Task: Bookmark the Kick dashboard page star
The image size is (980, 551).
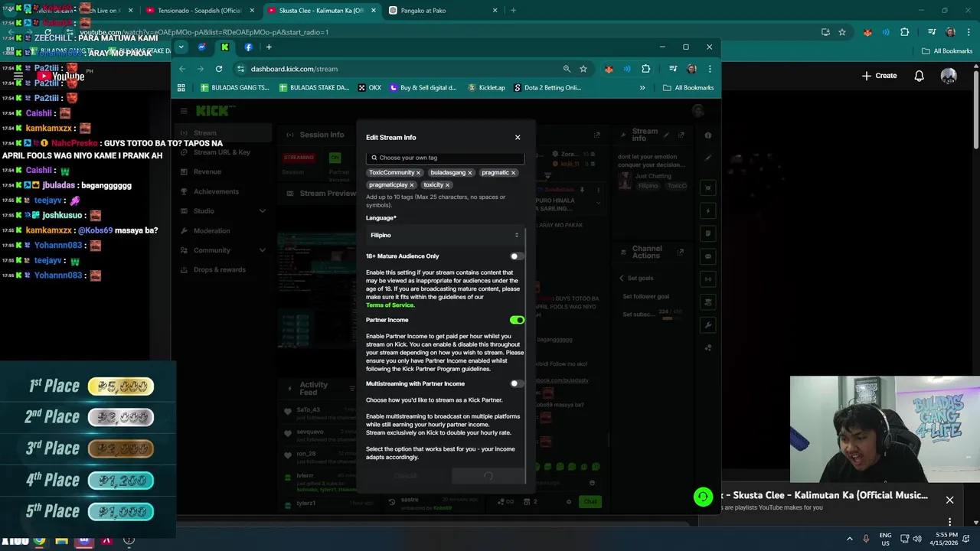Action: tap(583, 69)
